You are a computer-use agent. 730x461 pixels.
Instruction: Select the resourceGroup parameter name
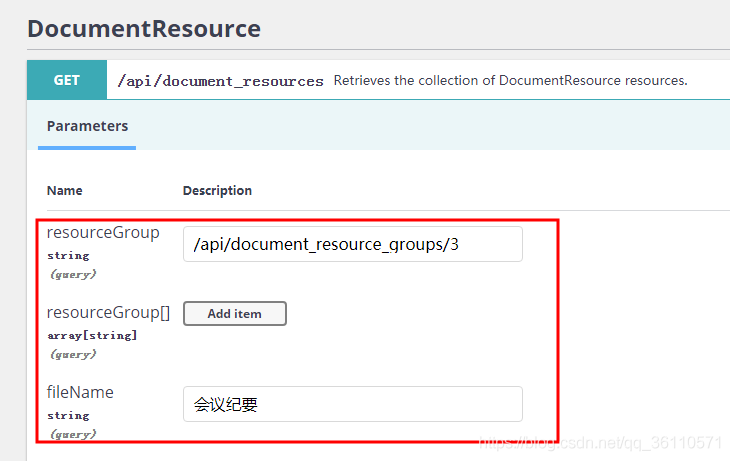click(x=103, y=232)
